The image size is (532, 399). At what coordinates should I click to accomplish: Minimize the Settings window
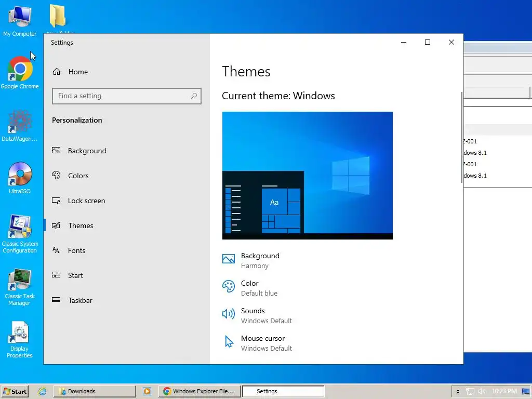[x=404, y=42]
